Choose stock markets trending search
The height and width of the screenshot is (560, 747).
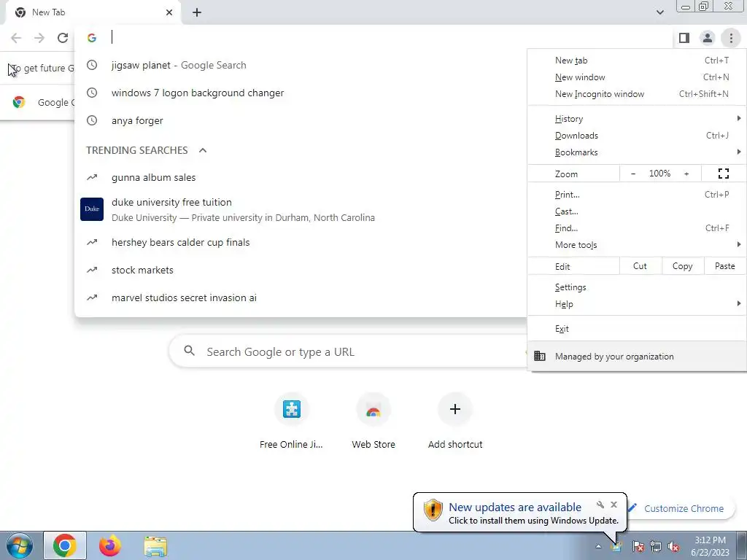[301, 270]
